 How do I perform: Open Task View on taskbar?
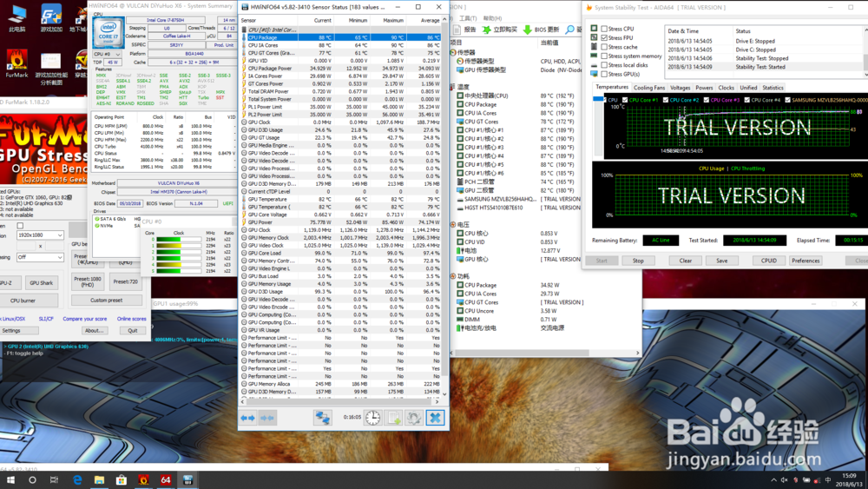(x=54, y=480)
